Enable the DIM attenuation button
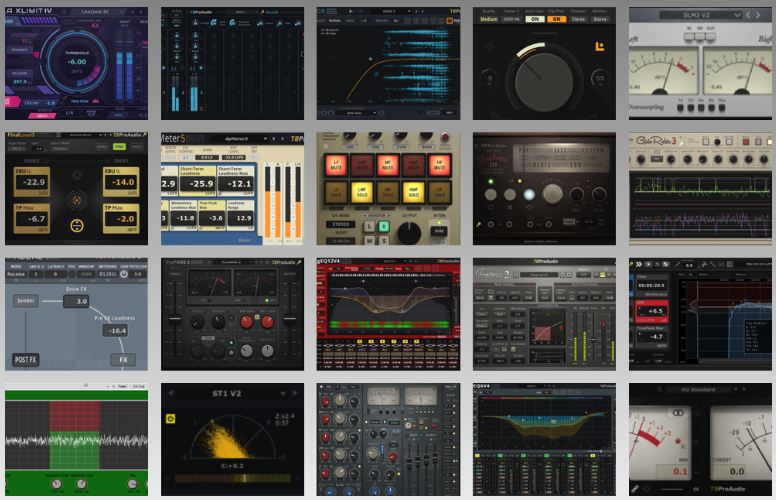This screenshot has width=776, height=500. click(439, 231)
